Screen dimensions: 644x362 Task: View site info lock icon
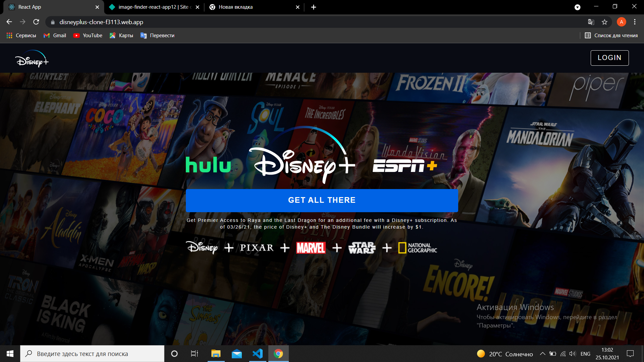(x=53, y=22)
